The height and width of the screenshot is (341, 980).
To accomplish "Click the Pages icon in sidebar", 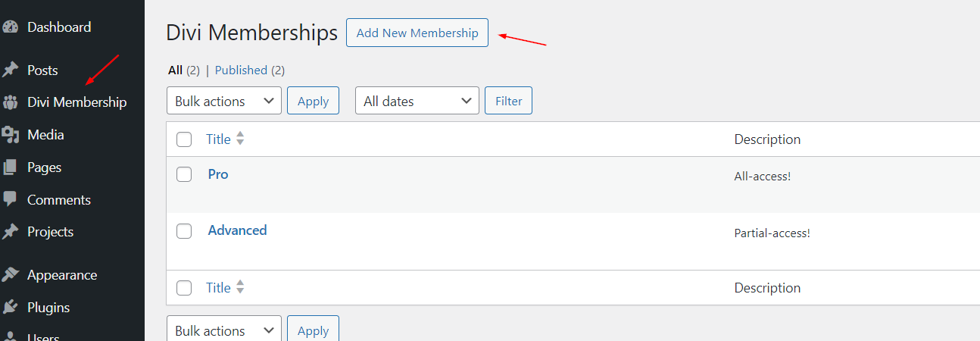I will 10,167.
